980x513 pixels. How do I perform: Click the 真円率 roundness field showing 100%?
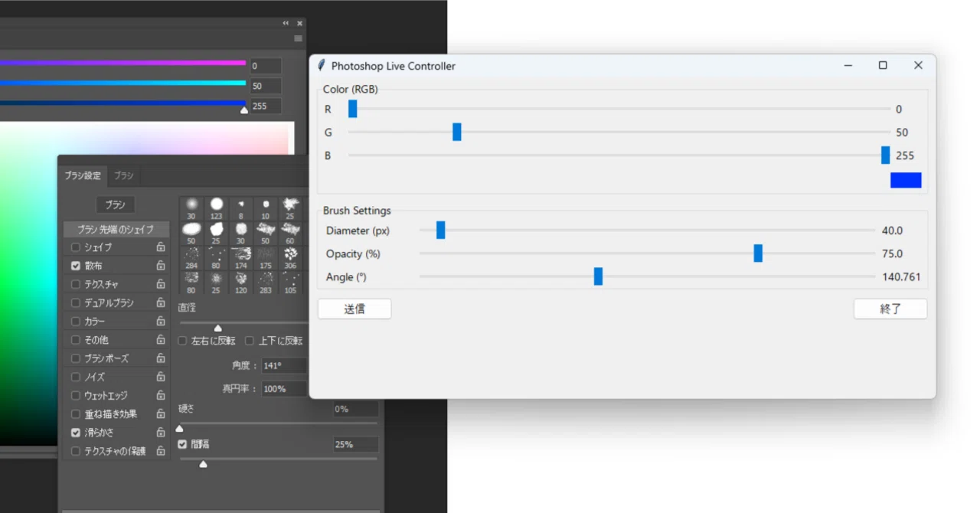pos(283,389)
